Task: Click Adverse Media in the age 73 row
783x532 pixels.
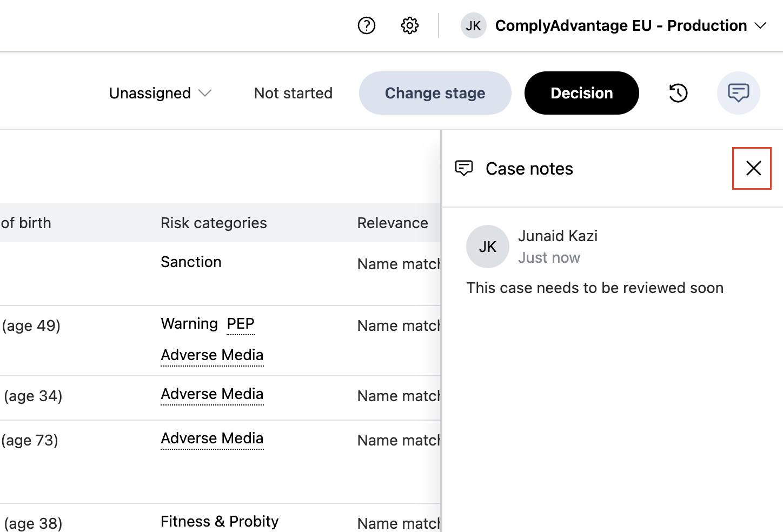Action: pyautogui.click(x=212, y=438)
